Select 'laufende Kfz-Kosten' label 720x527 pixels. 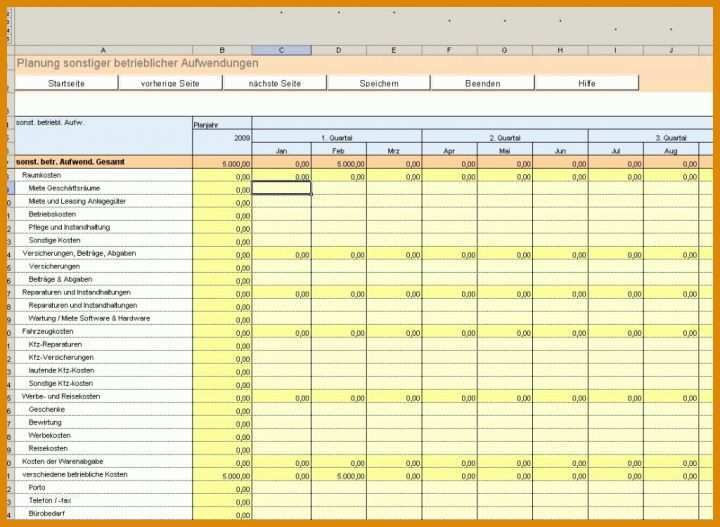click(x=61, y=370)
